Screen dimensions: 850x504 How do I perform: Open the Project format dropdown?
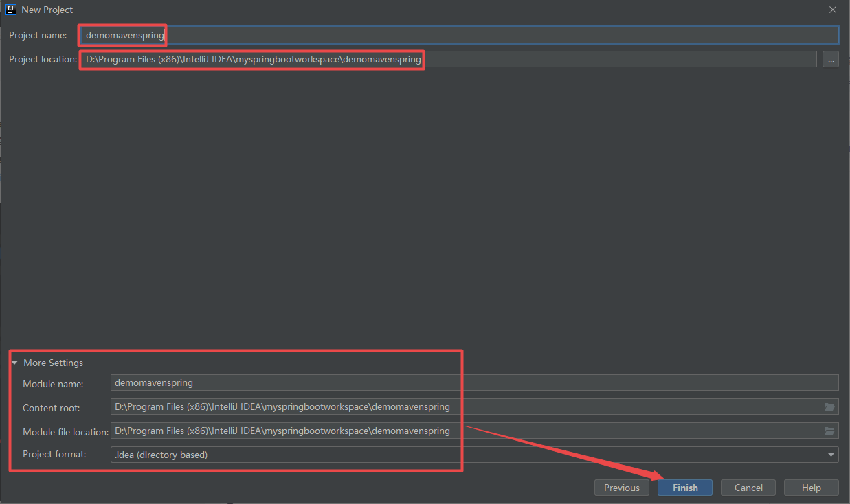pos(474,455)
